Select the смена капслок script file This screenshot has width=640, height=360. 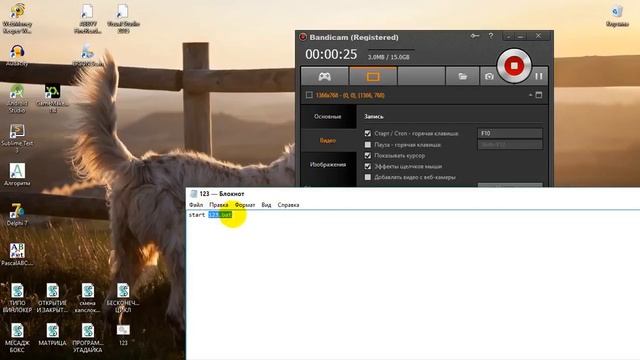click(87, 298)
